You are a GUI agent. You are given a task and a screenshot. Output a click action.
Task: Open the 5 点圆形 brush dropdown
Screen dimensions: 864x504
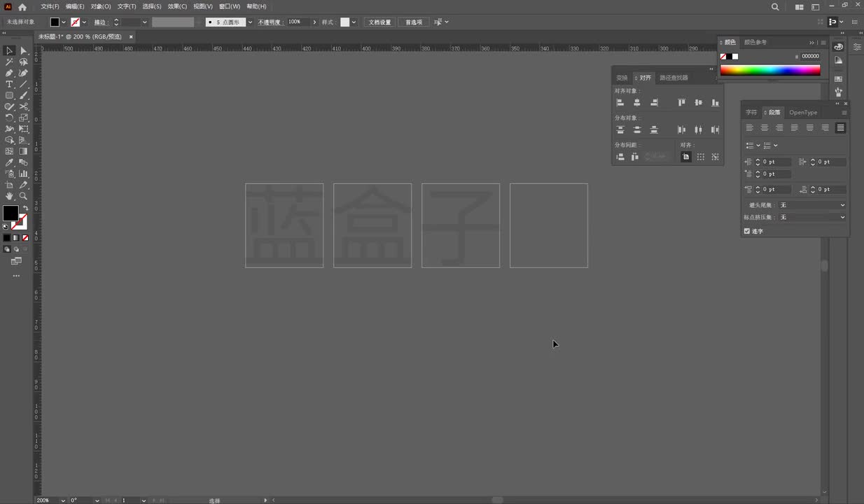[x=250, y=22]
